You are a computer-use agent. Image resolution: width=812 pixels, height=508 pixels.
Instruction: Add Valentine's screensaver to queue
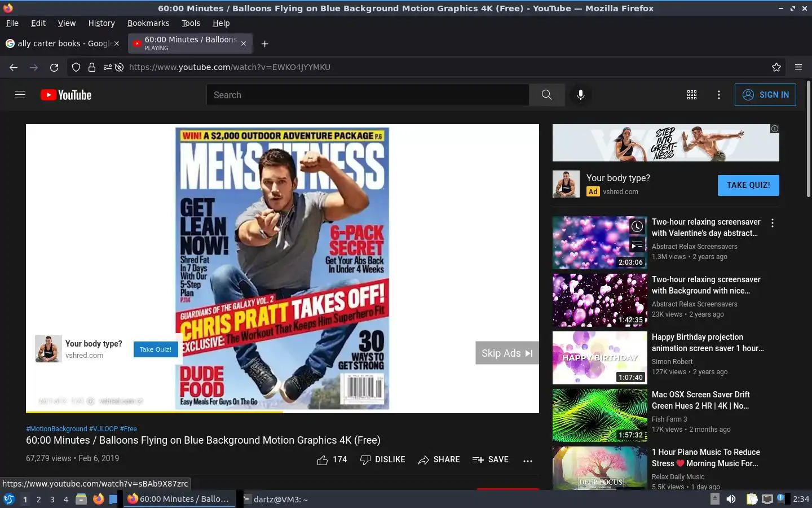coord(637,244)
